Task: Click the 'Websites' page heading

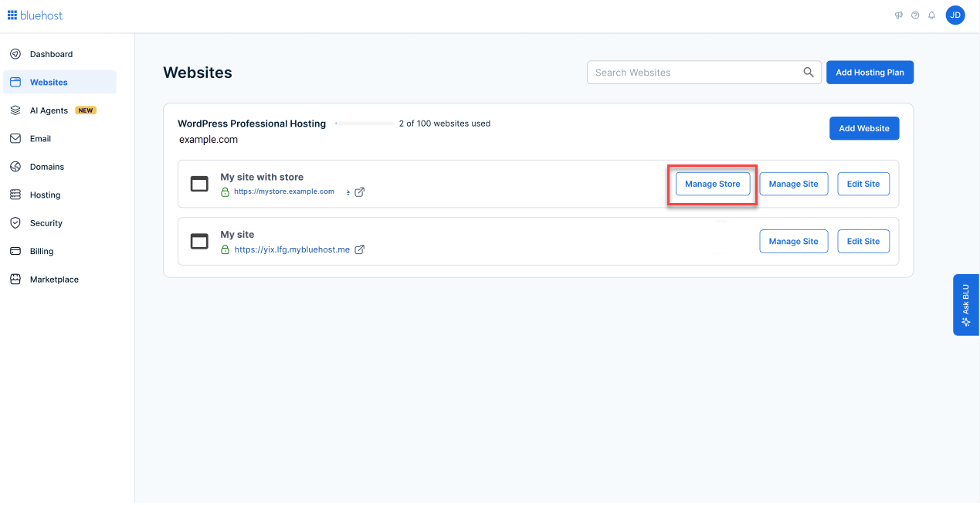Action: [198, 73]
